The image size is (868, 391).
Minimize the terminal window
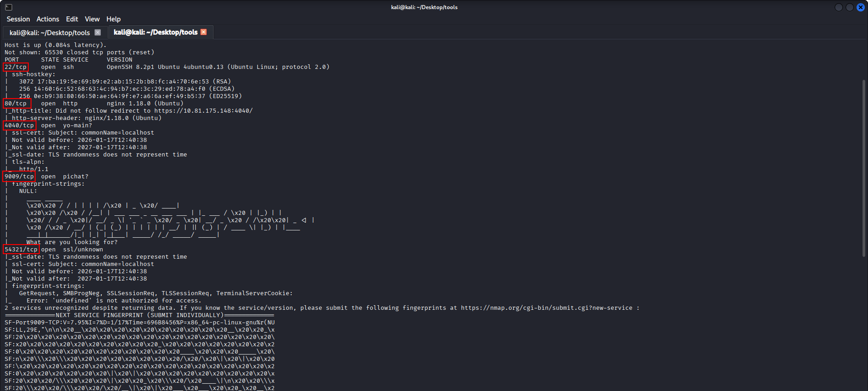click(838, 7)
